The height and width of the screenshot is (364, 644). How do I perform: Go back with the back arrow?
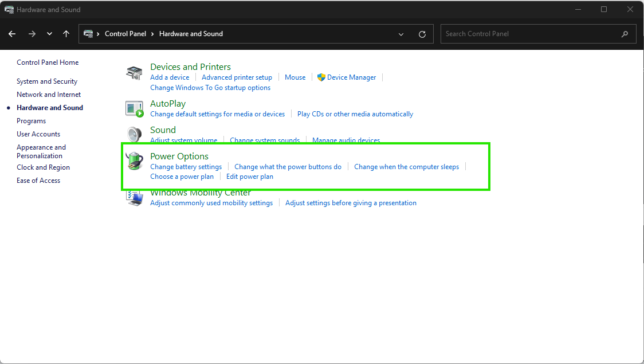[x=12, y=34]
